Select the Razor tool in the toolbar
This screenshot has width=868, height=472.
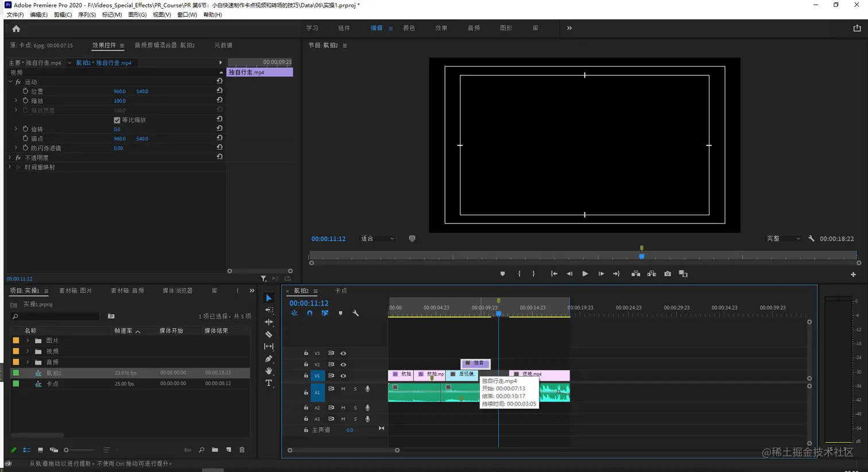(269, 334)
